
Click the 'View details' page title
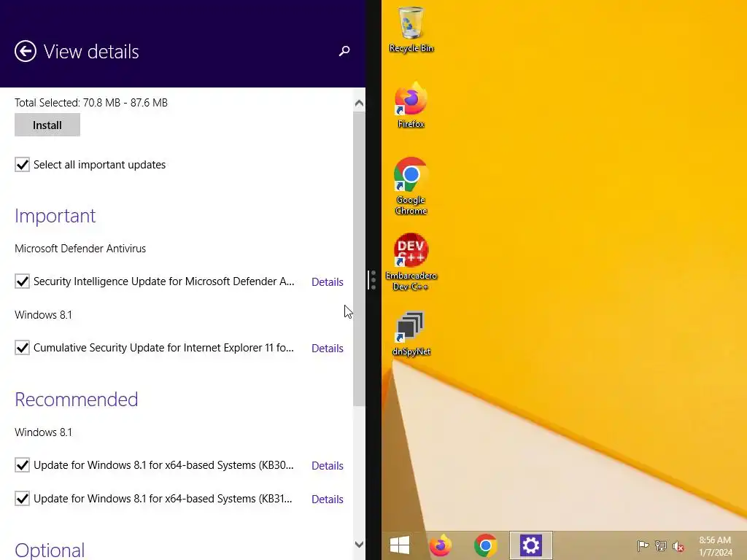point(91,52)
